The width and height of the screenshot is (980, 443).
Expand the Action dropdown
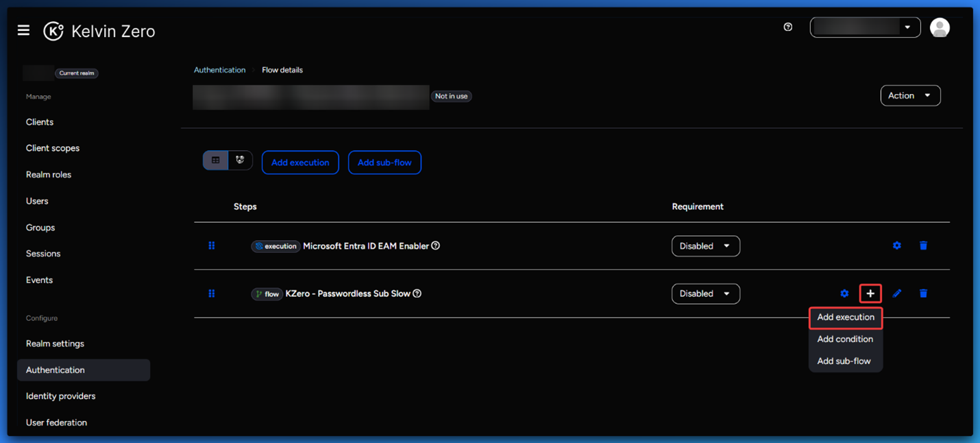(x=910, y=95)
